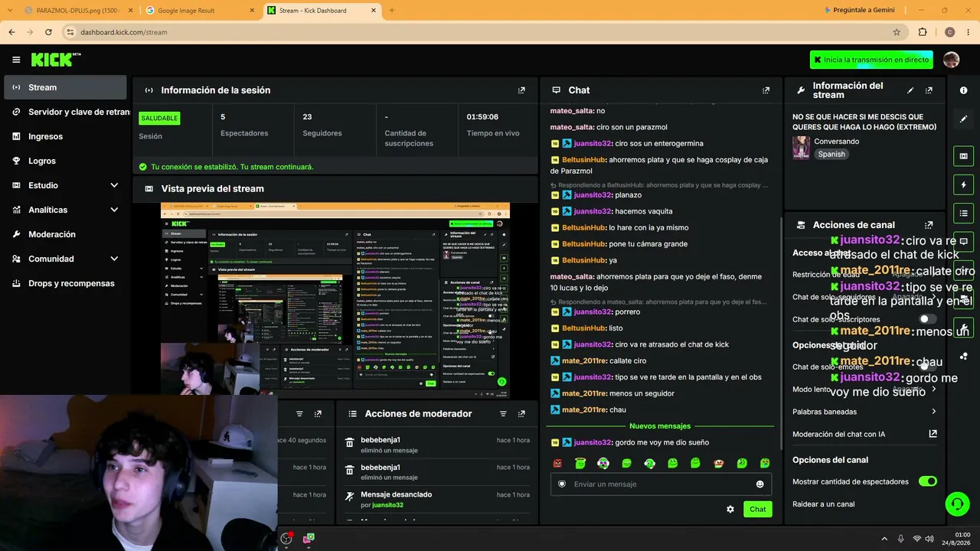Open a new browser tab
The width and height of the screenshot is (980, 551).
pos(392,11)
